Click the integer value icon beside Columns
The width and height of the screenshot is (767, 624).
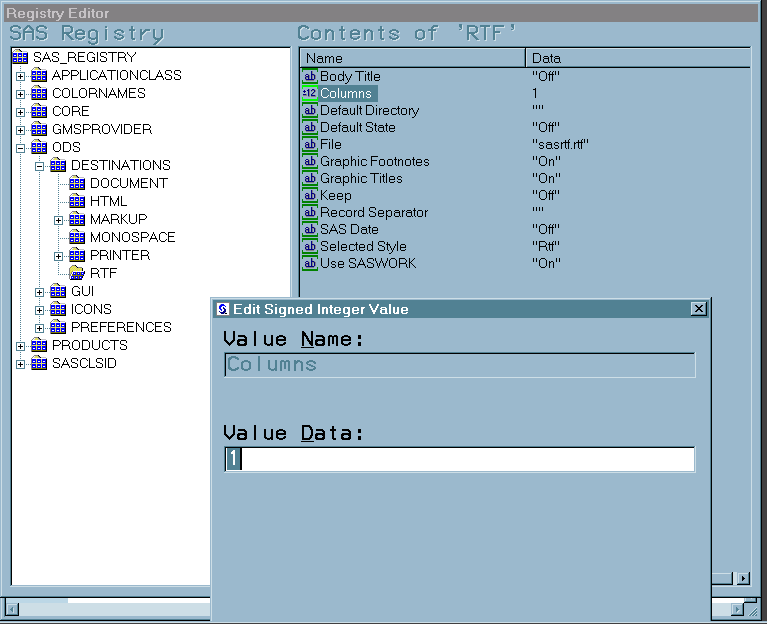pyautogui.click(x=309, y=93)
